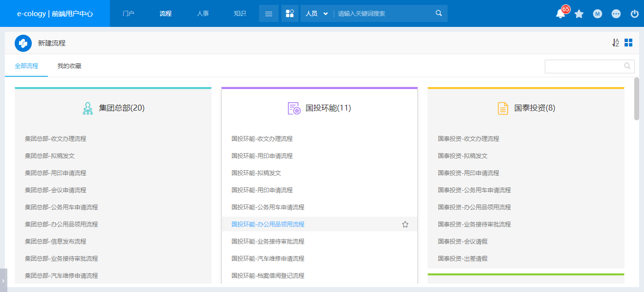Screen dimensions: 644x292
Task: Open 集团总部-会议申请流程 link
Action: [x=55, y=190]
